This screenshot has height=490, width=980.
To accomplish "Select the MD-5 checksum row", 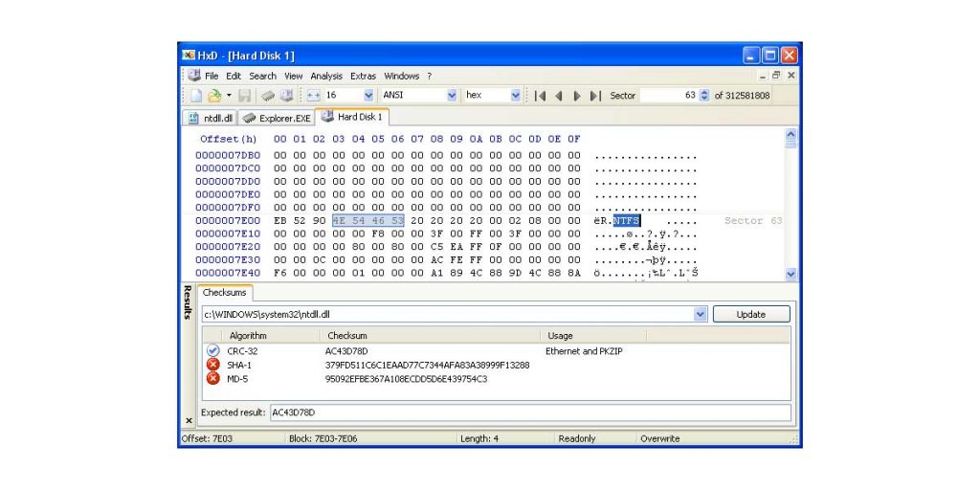I will pos(497,379).
